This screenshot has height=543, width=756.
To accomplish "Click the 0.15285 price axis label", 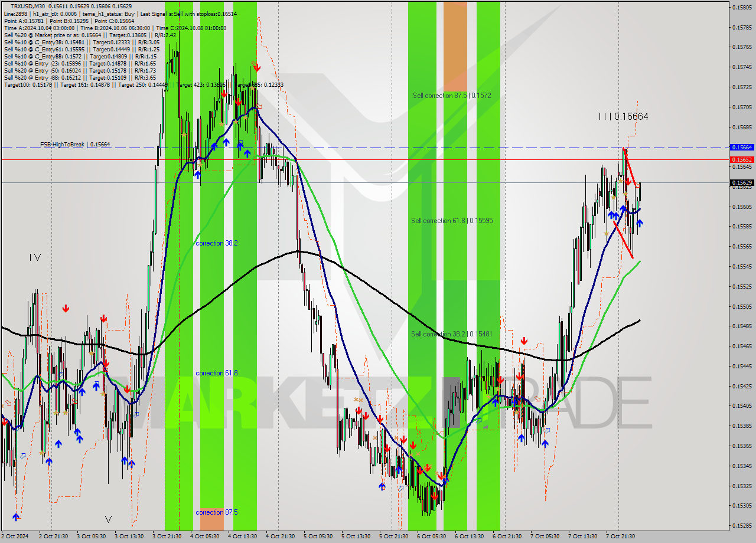I will click(742, 526).
